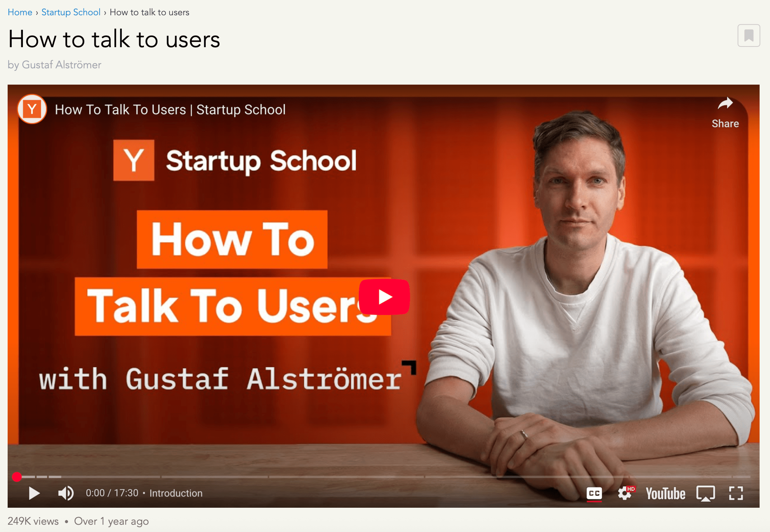
Task: Click the Share arrow icon on video
Action: (x=725, y=104)
